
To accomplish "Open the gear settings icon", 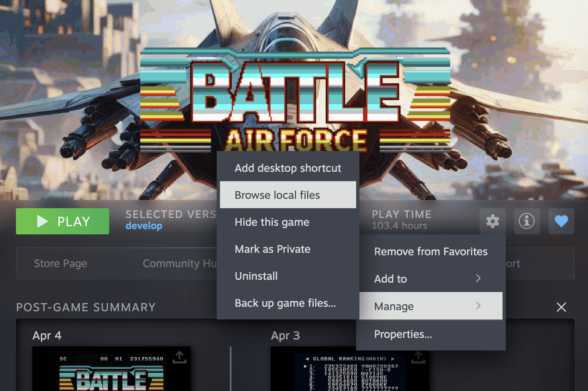I will (493, 221).
